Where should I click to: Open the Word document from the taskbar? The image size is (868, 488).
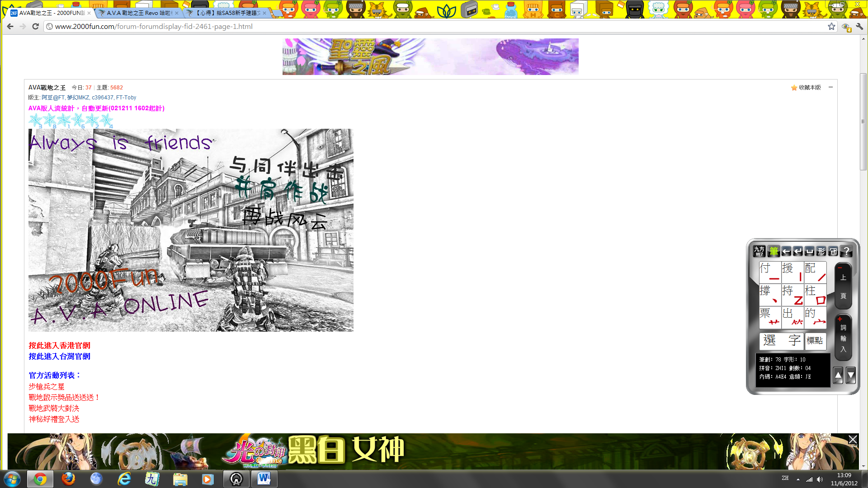(x=264, y=479)
